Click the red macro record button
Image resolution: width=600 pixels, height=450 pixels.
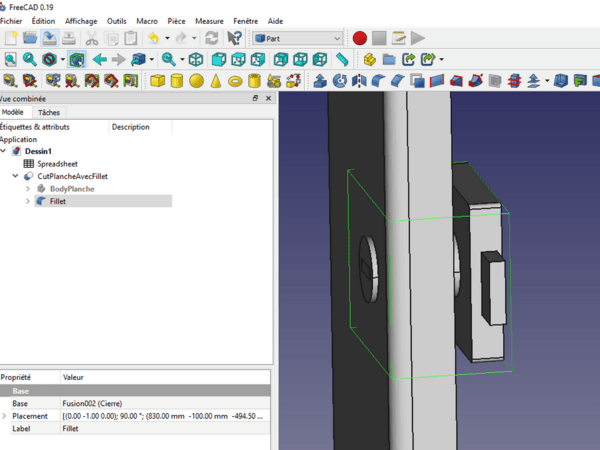(359, 38)
